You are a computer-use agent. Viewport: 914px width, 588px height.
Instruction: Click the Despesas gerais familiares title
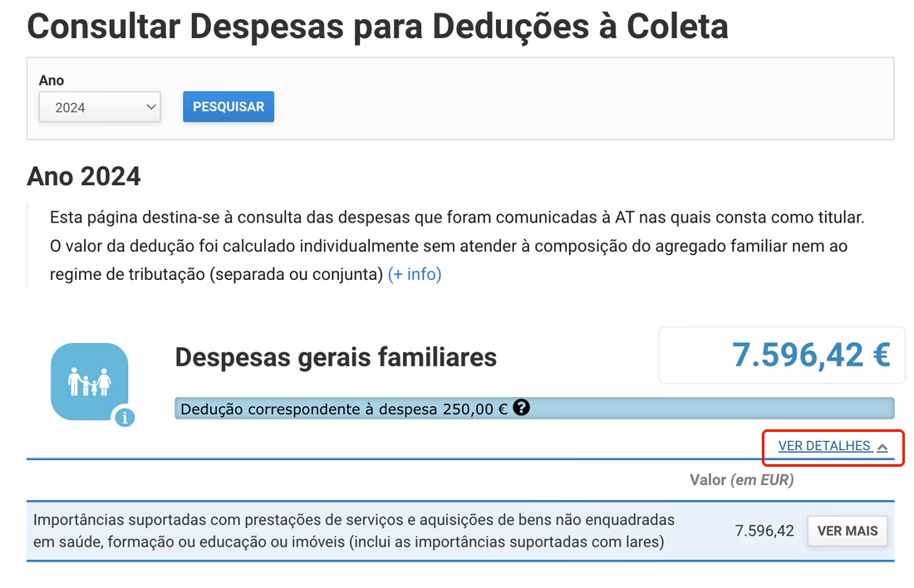[335, 356]
